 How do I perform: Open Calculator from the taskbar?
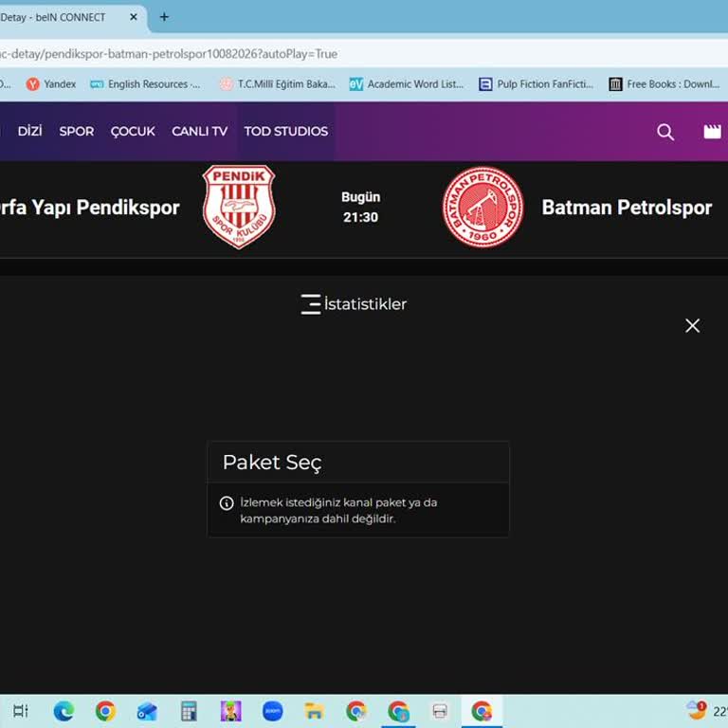189,711
